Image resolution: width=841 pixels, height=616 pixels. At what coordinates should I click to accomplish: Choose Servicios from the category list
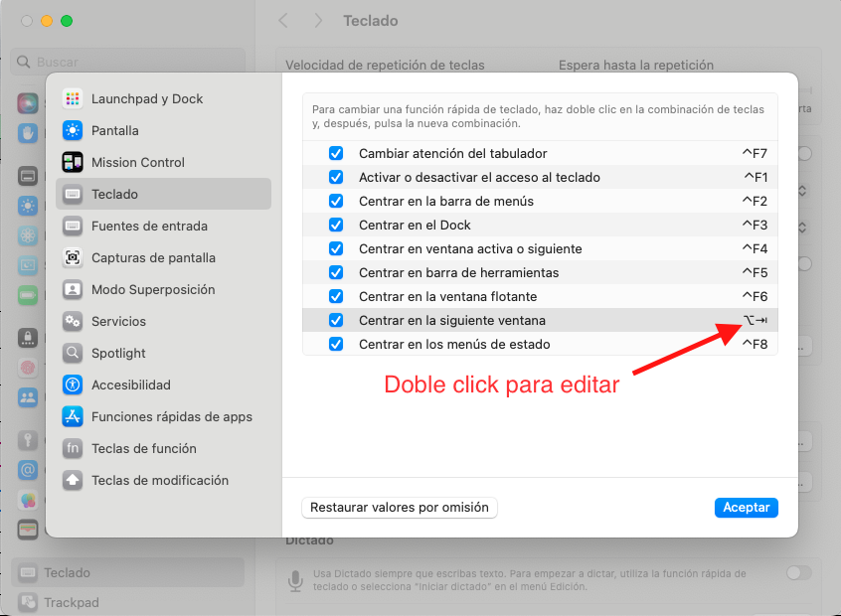[118, 321]
